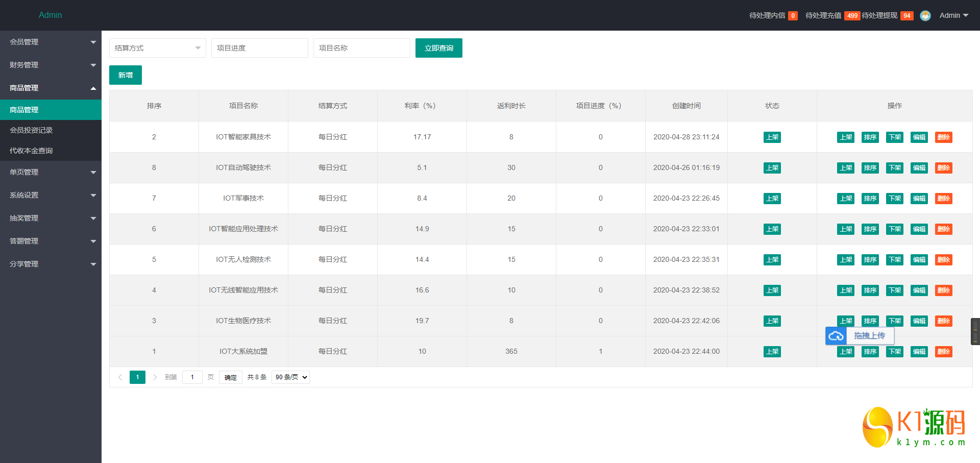Image resolution: width=980 pixels, height=463 pixels.
Task: Open pending recharge badge showing 499
Action: pyautogui.click(x=852, y=16)
